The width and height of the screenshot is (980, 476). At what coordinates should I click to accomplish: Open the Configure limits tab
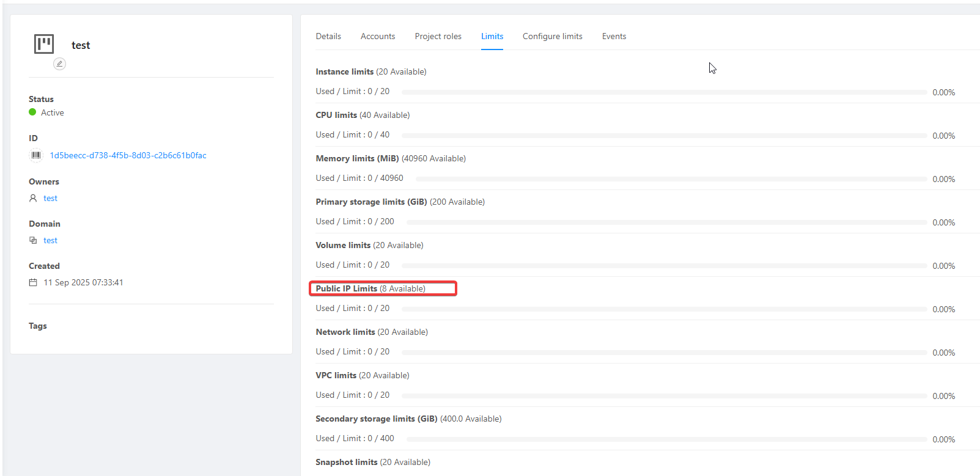pos(552,36)
